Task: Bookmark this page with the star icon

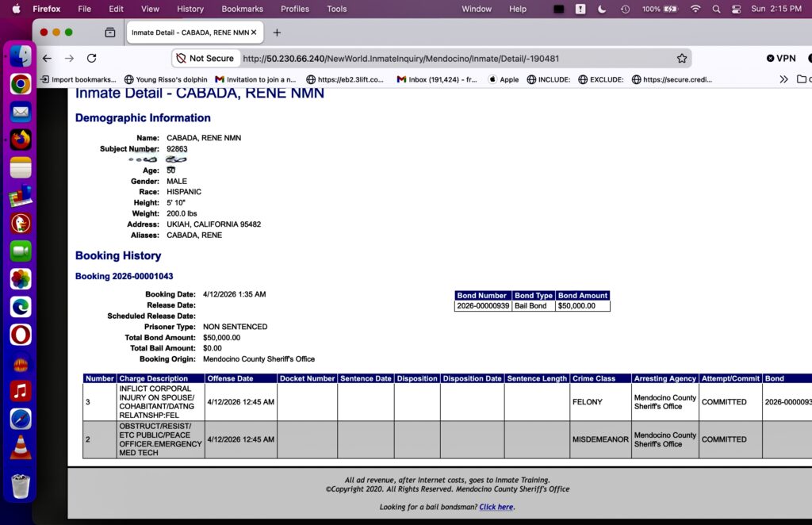Action: (681, 59)
